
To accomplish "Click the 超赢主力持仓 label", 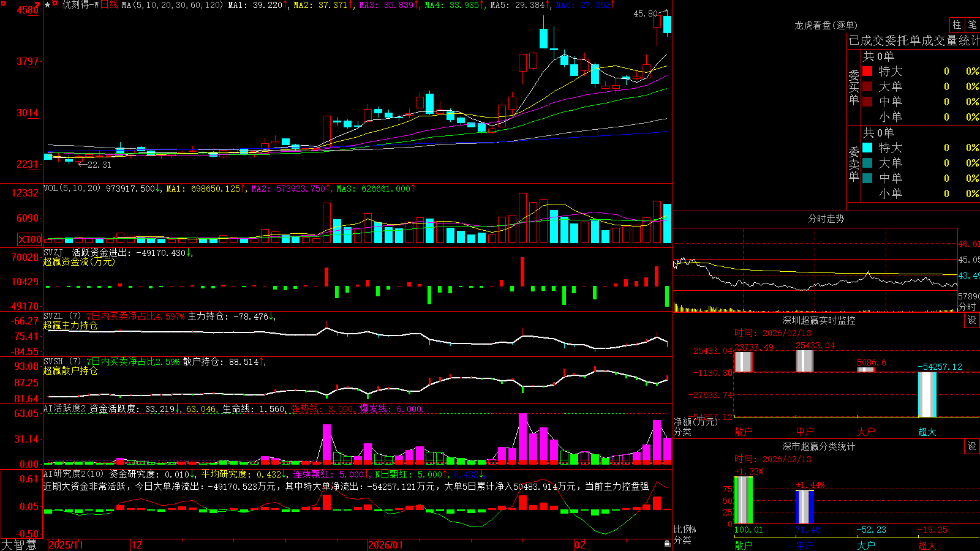I will coord(70,325).
